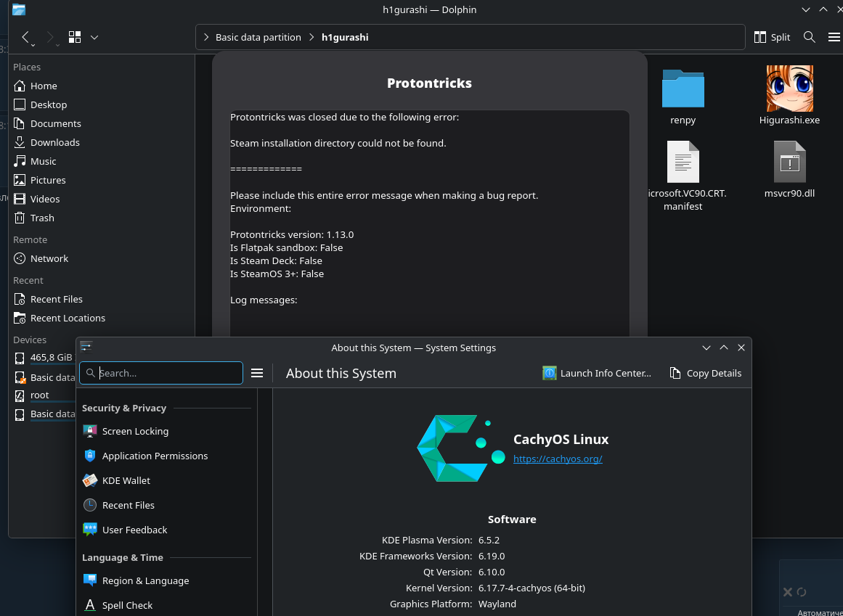
Task: Open Region & Language settings
Action: coord(145,580)
